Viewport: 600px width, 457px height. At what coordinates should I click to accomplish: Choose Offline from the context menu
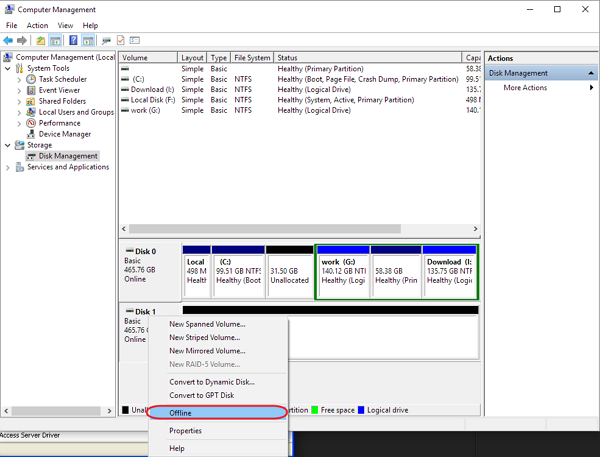[180, 412]
